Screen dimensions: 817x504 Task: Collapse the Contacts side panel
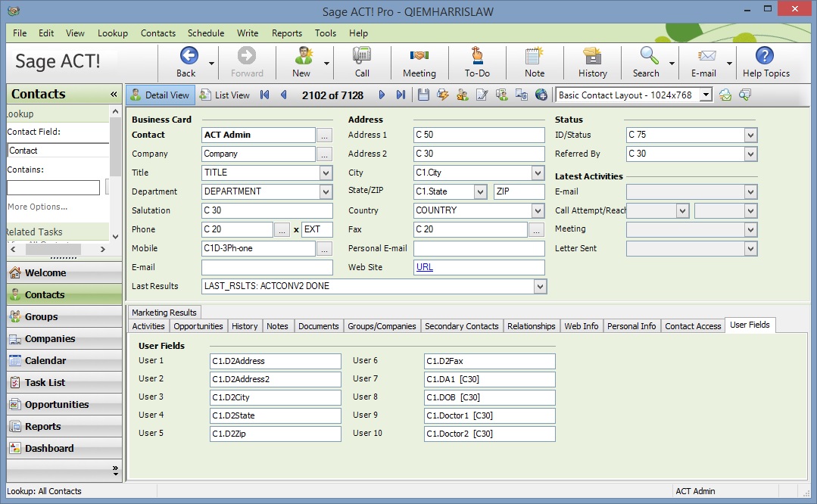pos(114,95)
